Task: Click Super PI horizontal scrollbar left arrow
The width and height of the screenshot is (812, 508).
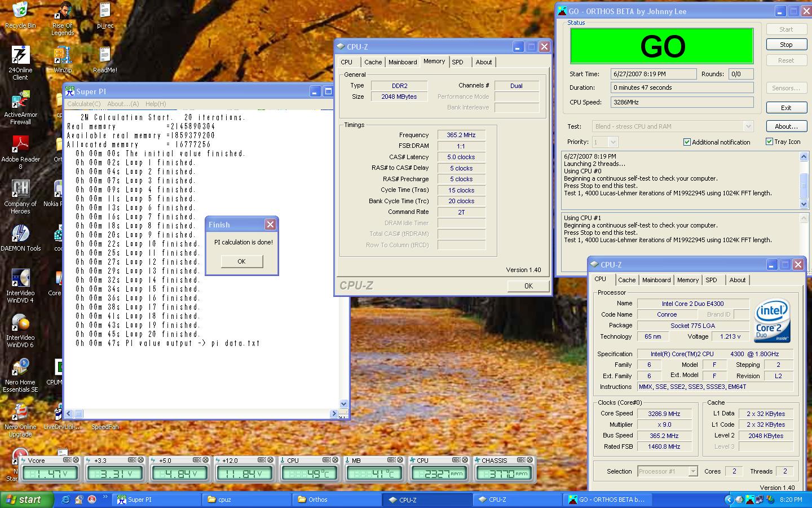Action: pyautogui.click(x=69, y=414)
